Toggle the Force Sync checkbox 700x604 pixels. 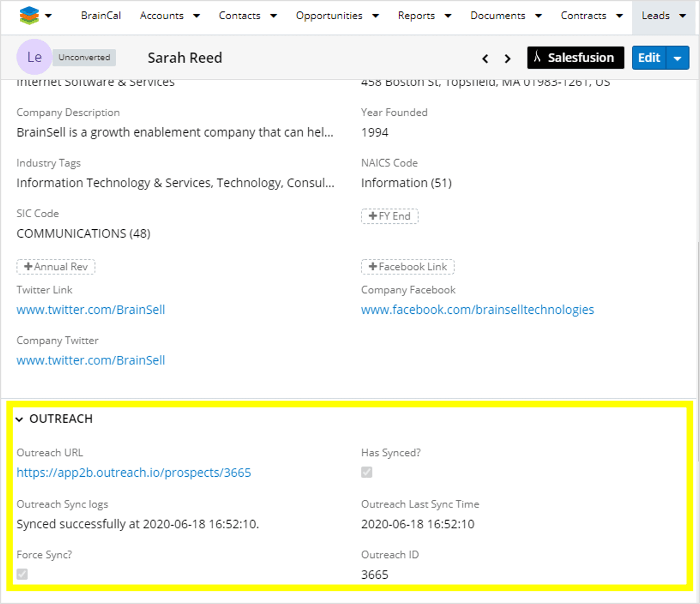22,574
